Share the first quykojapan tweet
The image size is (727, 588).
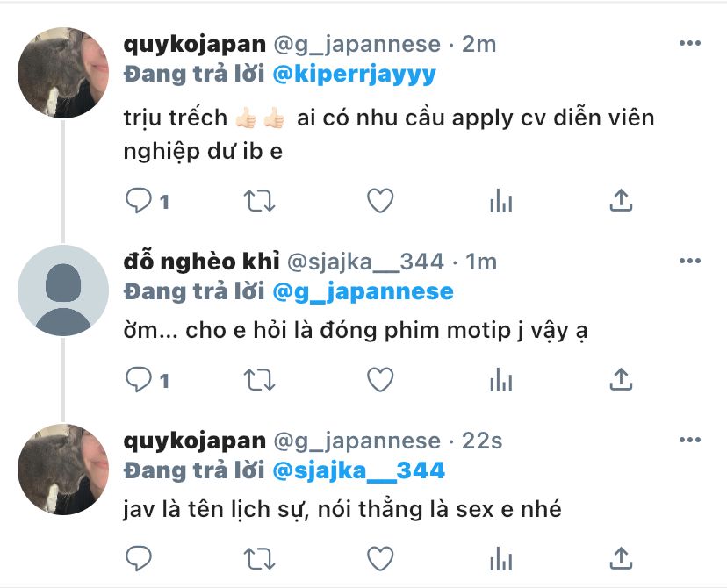tap(621, 201)
